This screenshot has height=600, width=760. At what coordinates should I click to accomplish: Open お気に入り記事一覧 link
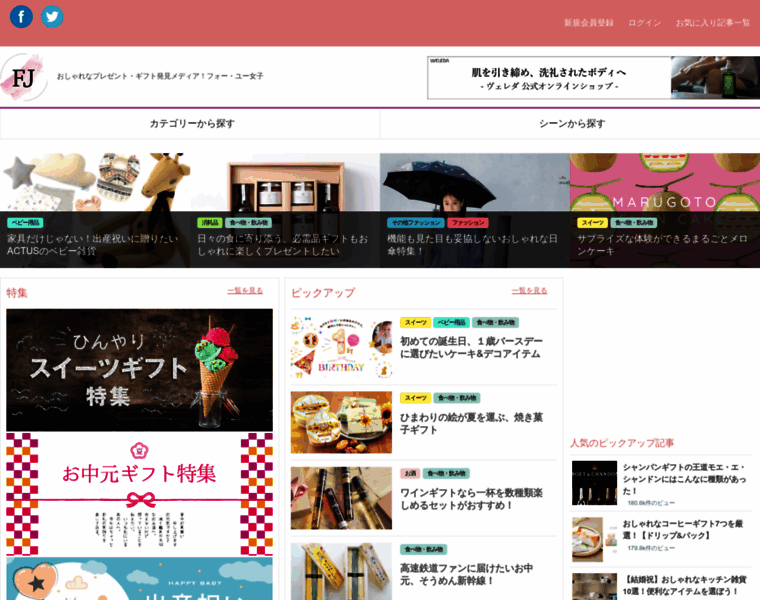tap(712, 23)
